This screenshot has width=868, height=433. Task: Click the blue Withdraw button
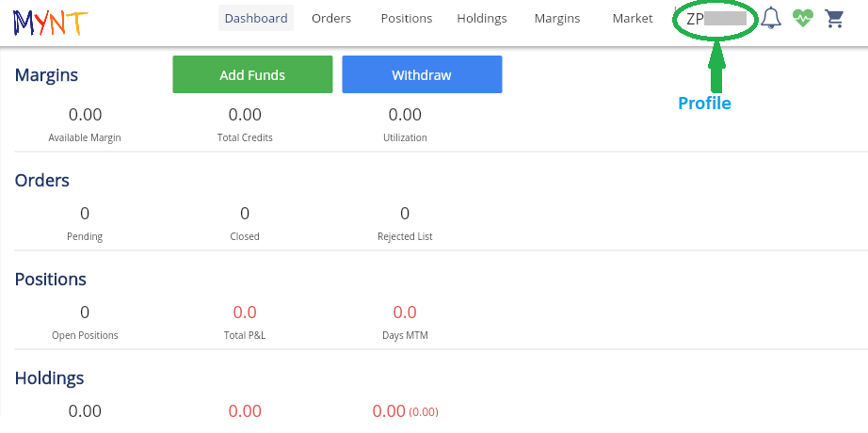tap(422, 74)
